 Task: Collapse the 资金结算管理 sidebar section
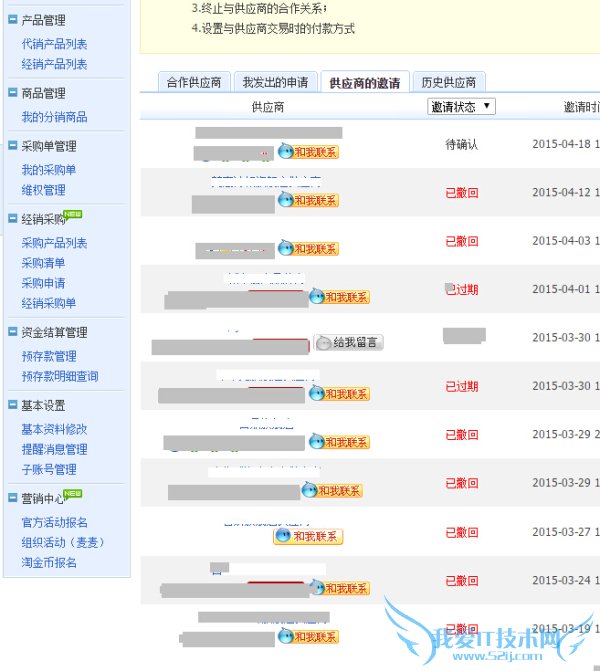(13, 331)
